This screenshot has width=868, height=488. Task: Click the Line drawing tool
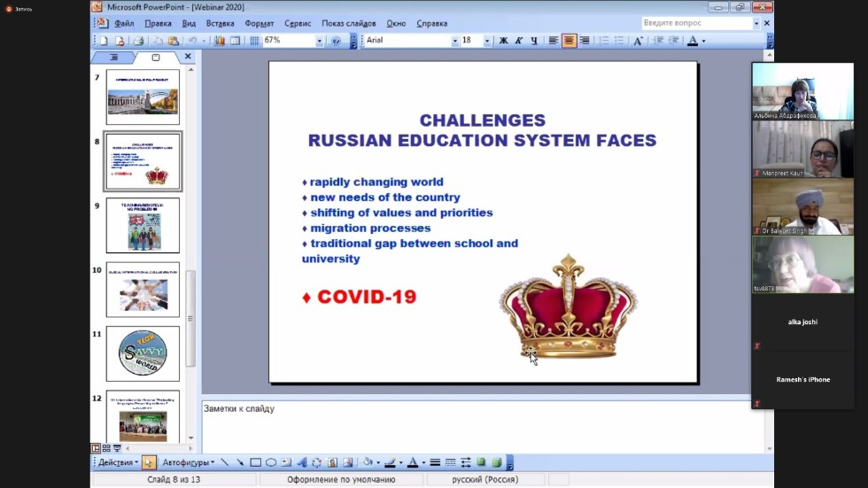pos(224,462)
